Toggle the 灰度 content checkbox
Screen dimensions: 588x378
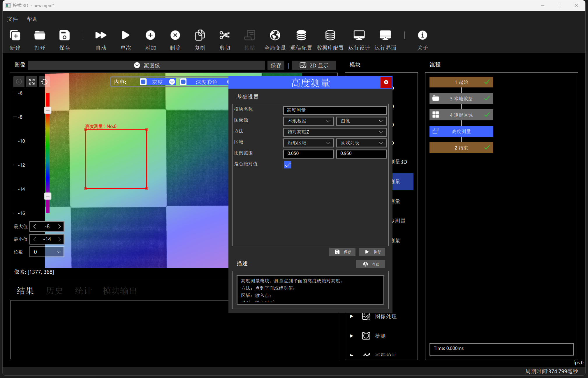point(143,82)
